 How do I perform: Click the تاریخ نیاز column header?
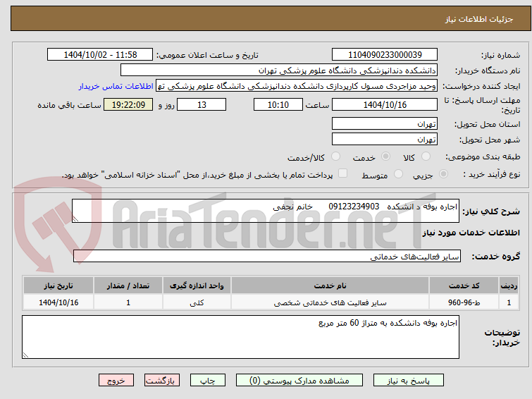pyautogui.click(x=58, y=286)
